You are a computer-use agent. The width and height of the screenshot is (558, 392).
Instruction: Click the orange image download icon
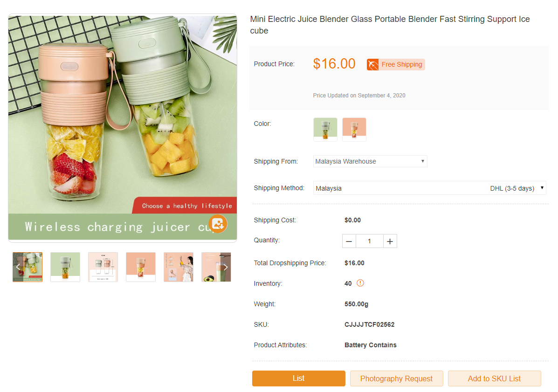218,224
